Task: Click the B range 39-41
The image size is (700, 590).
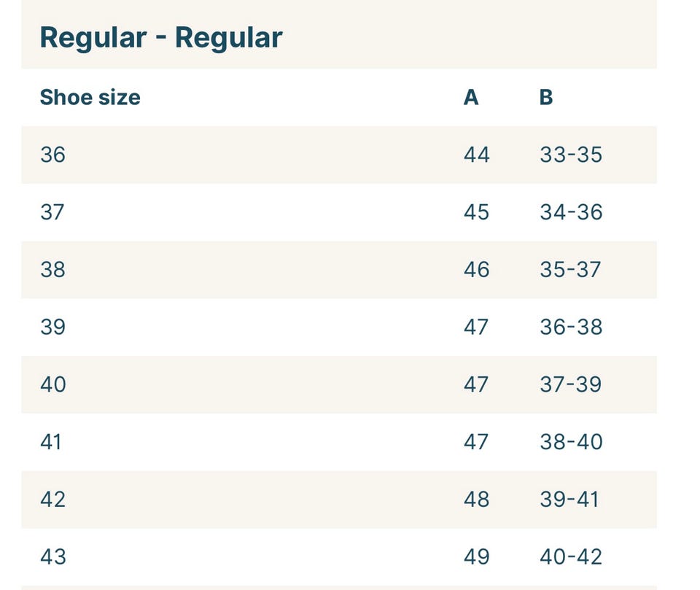Action: tap(569, 500)
